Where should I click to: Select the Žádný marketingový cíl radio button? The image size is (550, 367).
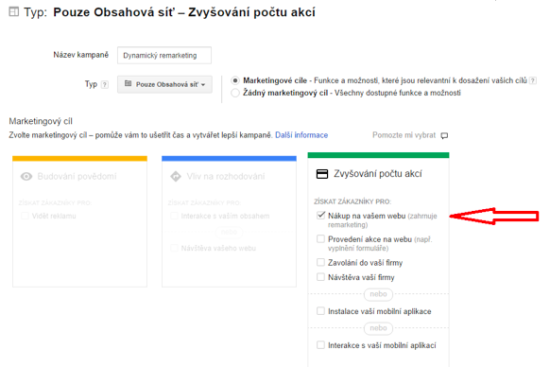[235, 93]
